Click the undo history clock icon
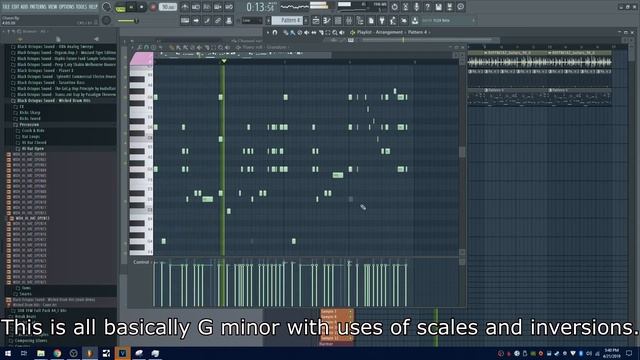 394,7
